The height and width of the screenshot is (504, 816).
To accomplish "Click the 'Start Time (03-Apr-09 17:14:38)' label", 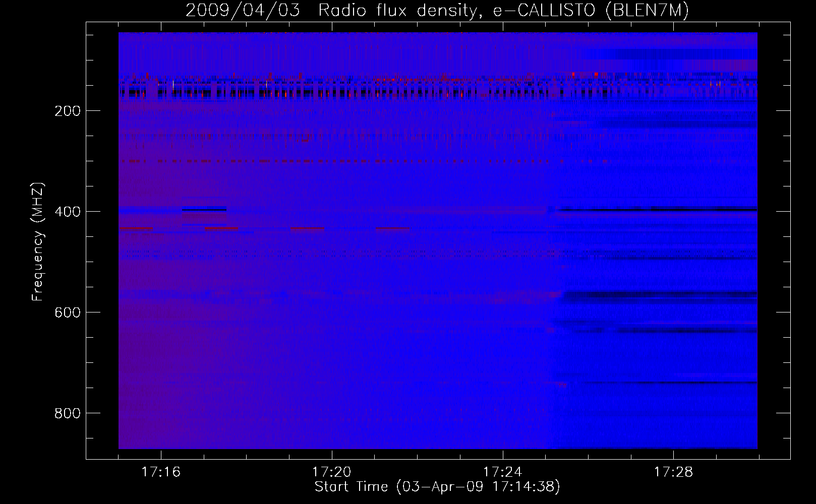I will pyautogui.click(x=437, y=486).
